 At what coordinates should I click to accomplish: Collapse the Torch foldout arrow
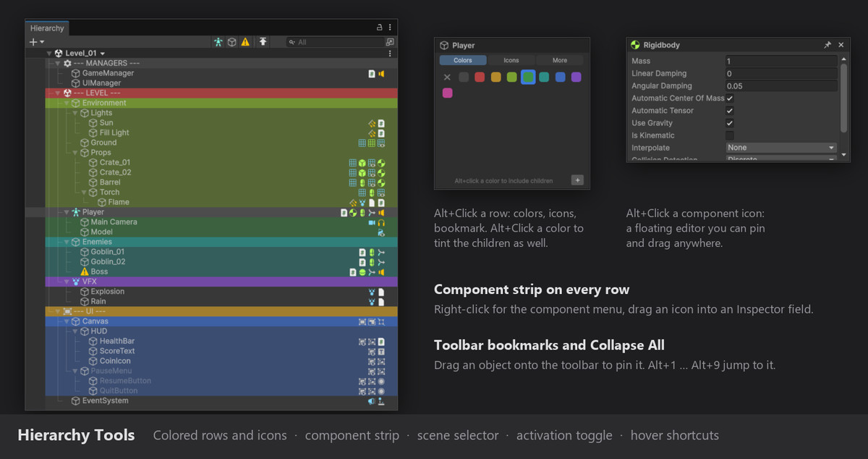tap(84, 193)
